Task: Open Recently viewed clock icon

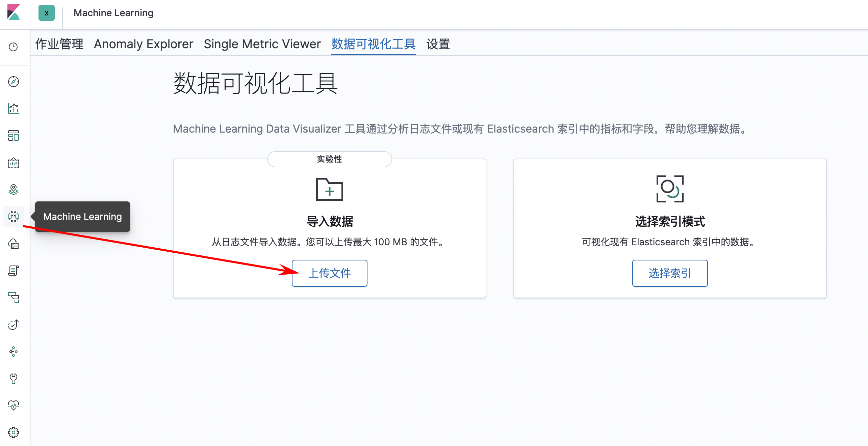Action: [x=13, y=47]
